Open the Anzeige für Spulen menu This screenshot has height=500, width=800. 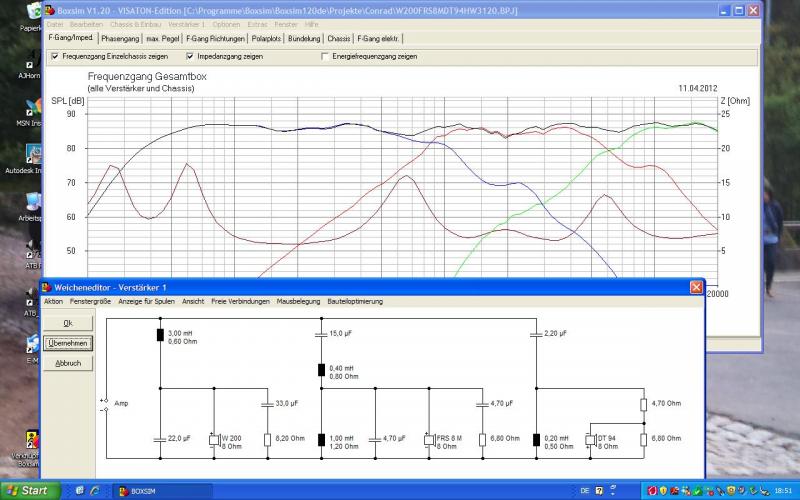click(x=146, y=301)
